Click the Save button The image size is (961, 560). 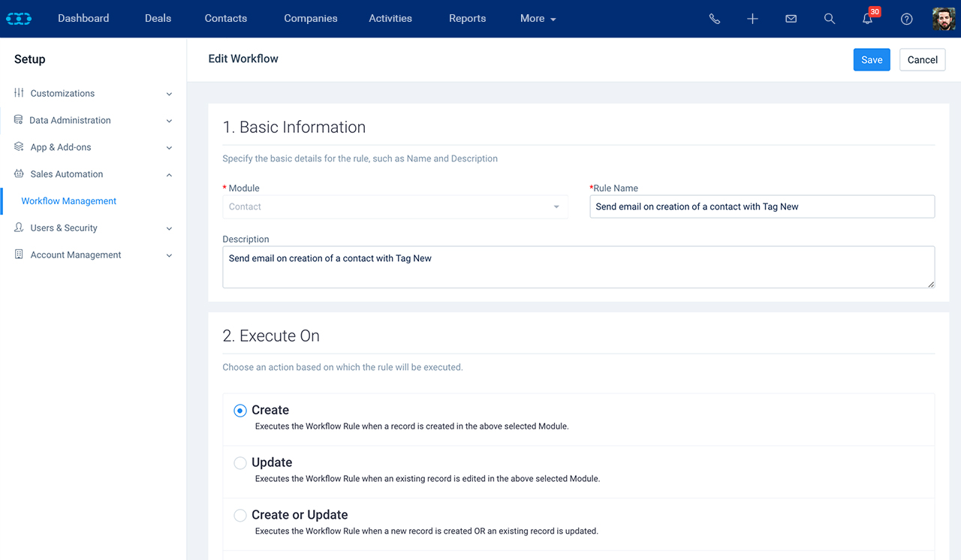click(x=872, y=60)
